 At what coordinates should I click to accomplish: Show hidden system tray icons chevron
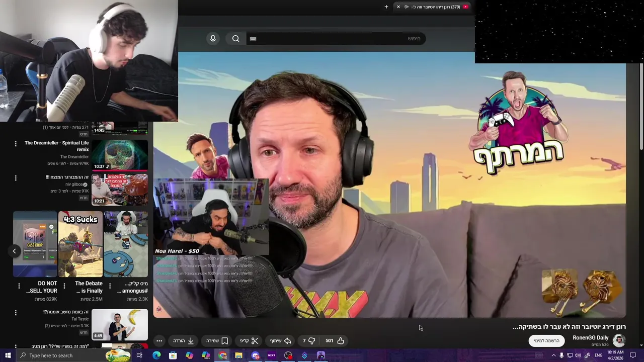[x=553, y=355]
